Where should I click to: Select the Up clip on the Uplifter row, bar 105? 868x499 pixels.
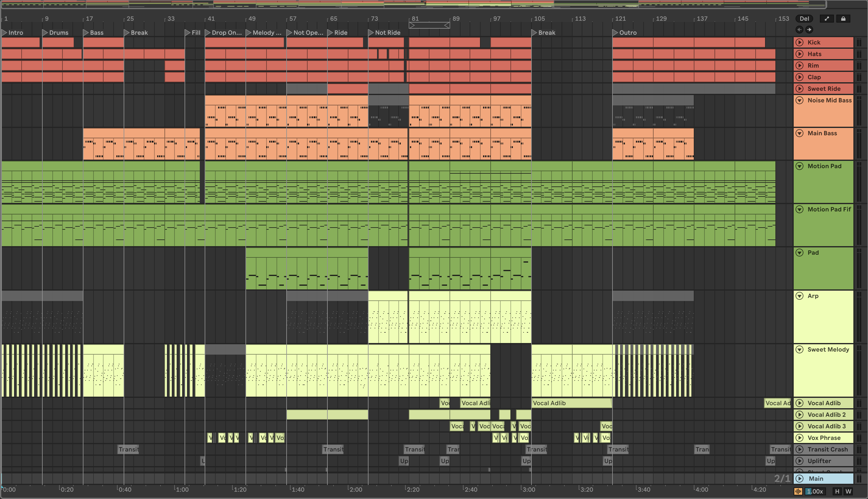[526, 461]
